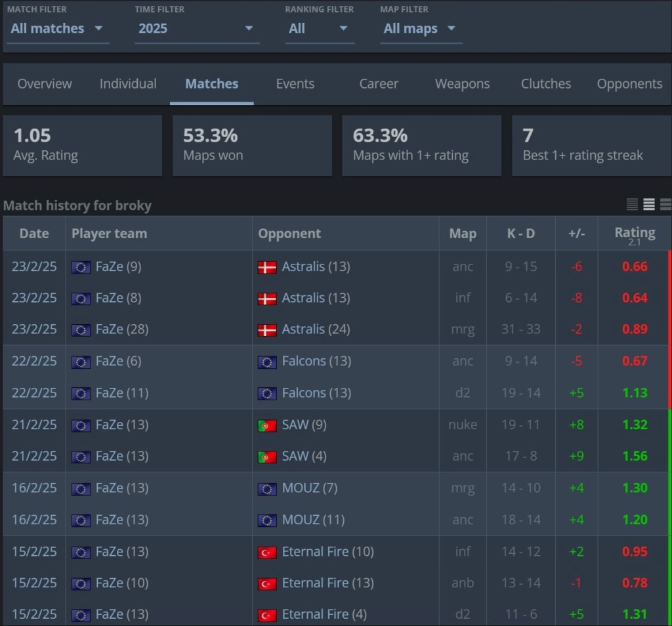672x626 pixels.
Task: Click the 31 - 33 K-D value
Action: pyautogui.click(x=521, y=329)
